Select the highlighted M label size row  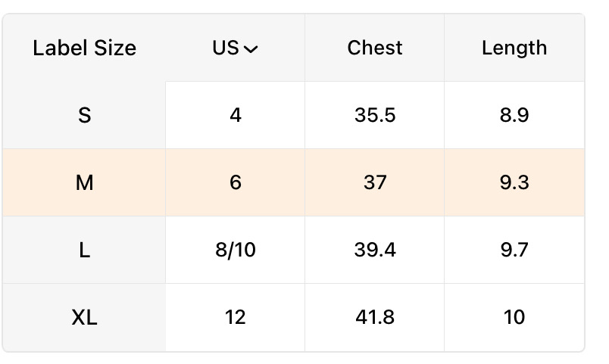tap(84, 182)
